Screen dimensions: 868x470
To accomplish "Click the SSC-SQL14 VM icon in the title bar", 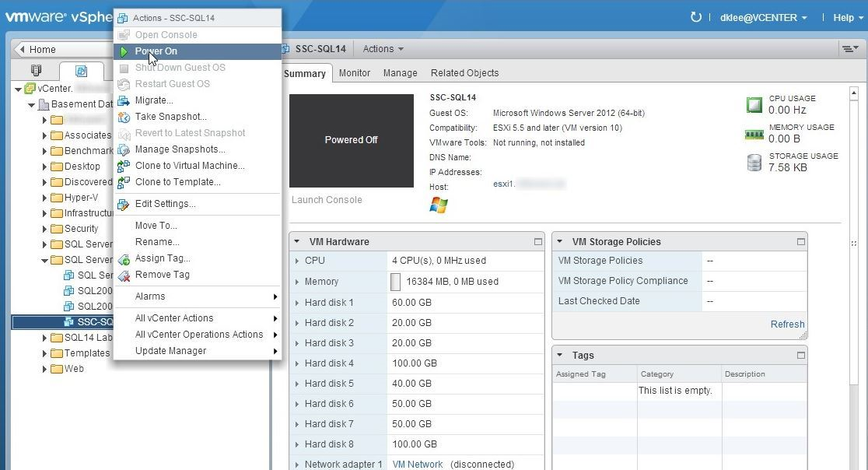I will click(x=285, y=49).
